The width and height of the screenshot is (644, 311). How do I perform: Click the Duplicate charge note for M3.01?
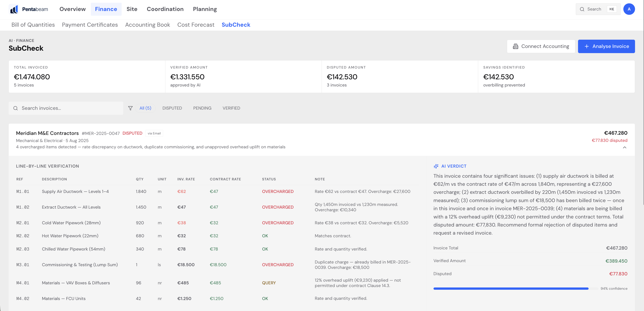pos(362,265)
